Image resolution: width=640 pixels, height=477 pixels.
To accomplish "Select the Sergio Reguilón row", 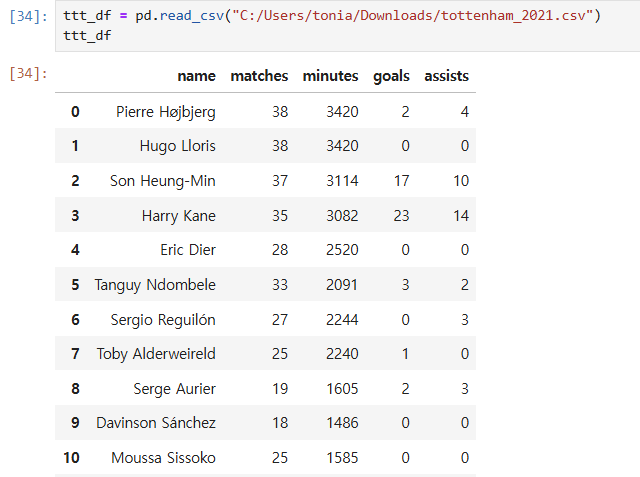I will pyautogui.click(x=265, y=319).
